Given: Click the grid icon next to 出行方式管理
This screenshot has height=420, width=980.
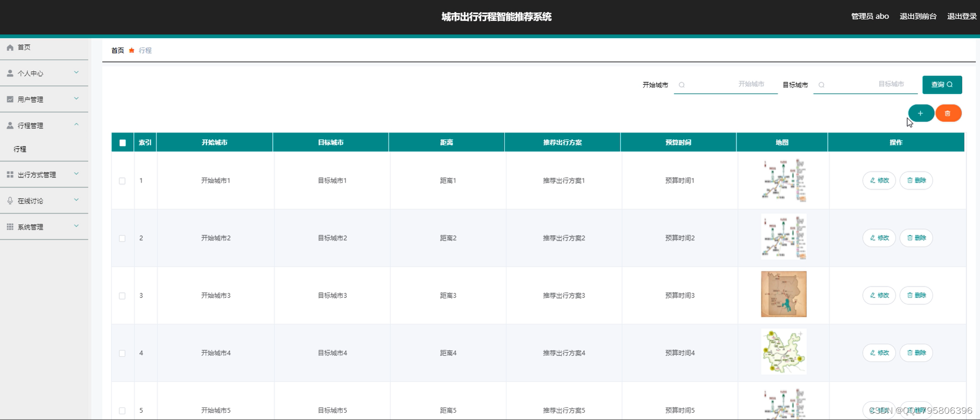Looking at the screenshot, I should pyautogui.click(x=10, y=175).
